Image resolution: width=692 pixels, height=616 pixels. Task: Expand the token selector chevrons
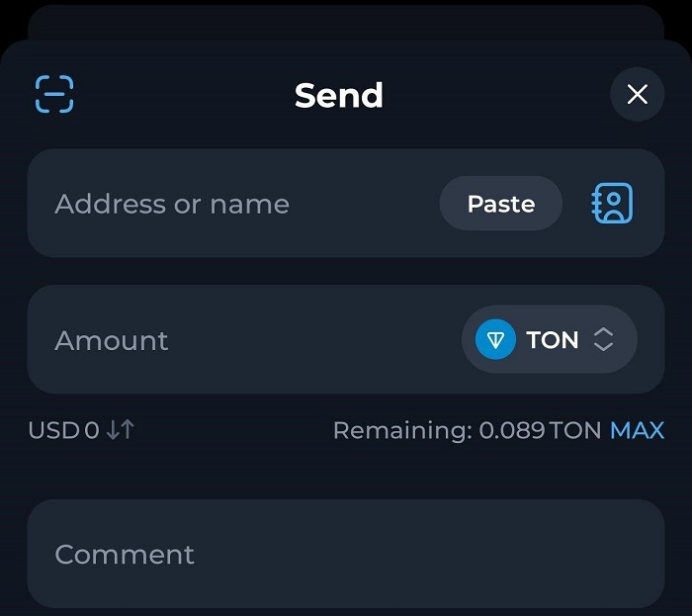[x=603, y=340]
